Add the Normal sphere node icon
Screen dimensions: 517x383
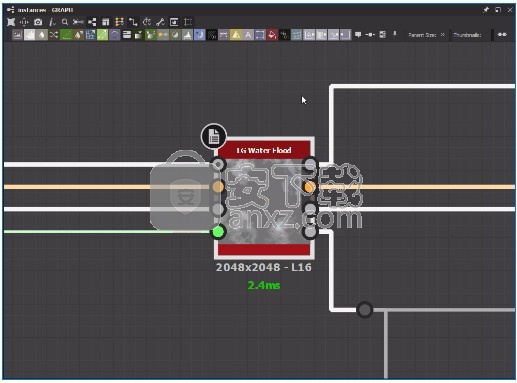point(175,35)
